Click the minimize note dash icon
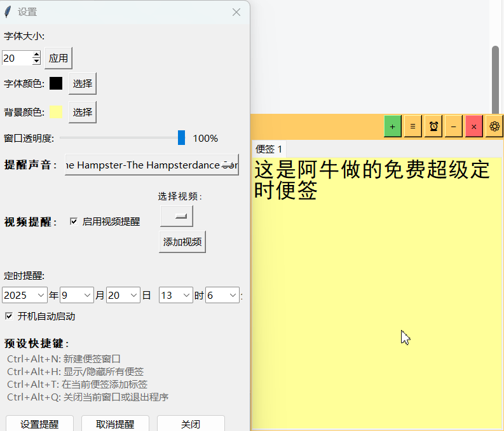This screenshot has width=504, height=431. click(x=453, y=127)
